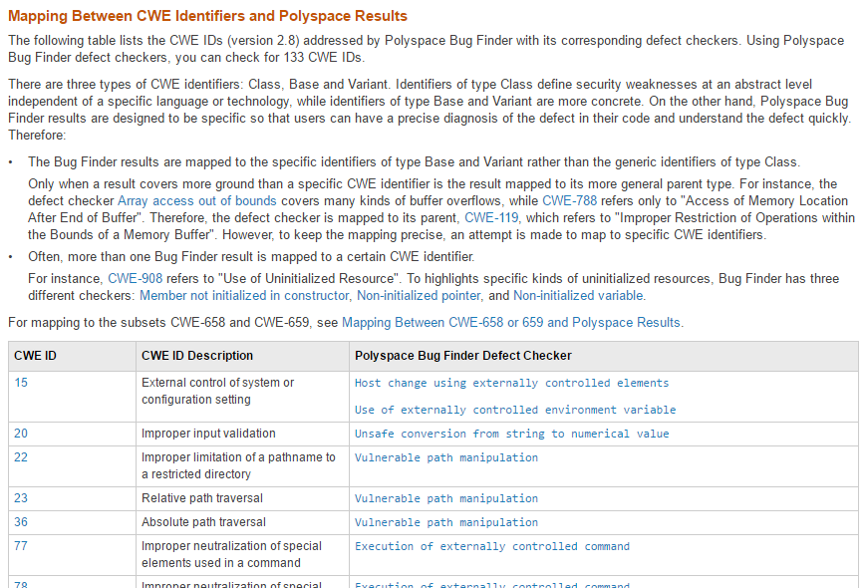Select Polyspace Bug Finder Defect Checker header
Screen dimensions: 868x588
603,356
